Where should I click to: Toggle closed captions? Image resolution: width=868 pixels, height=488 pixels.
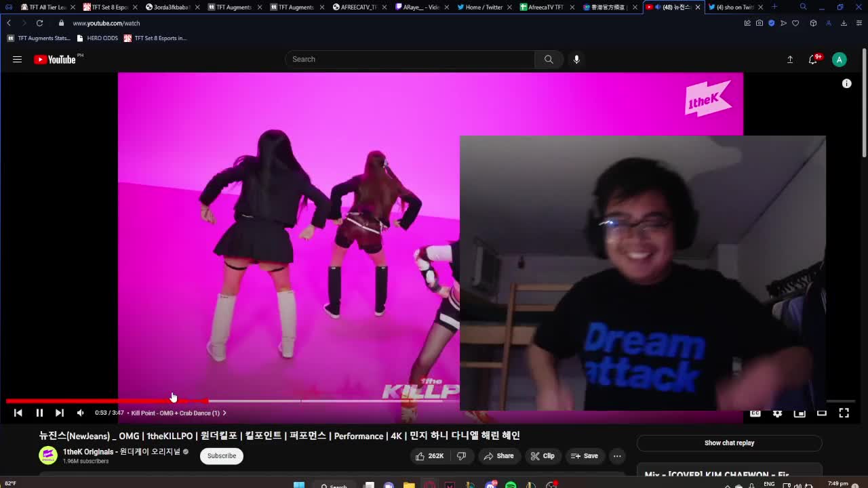pyautogui.click(x=755, y=413)
